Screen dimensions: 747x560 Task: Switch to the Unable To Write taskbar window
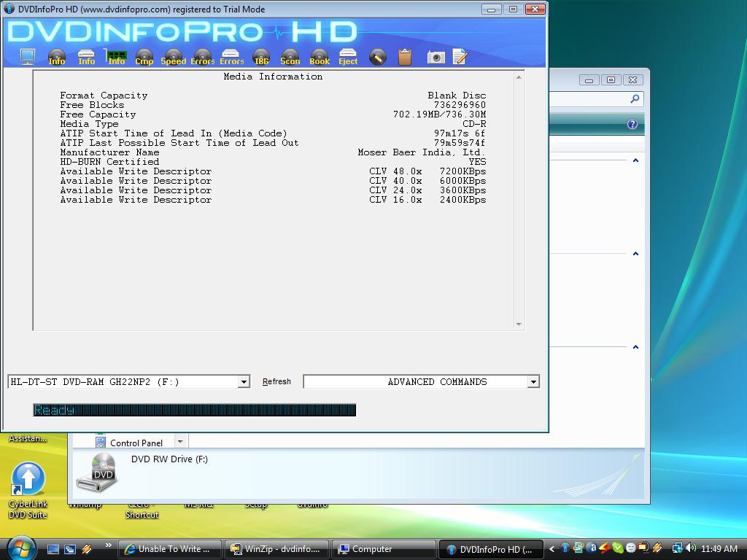coord(169,549)
